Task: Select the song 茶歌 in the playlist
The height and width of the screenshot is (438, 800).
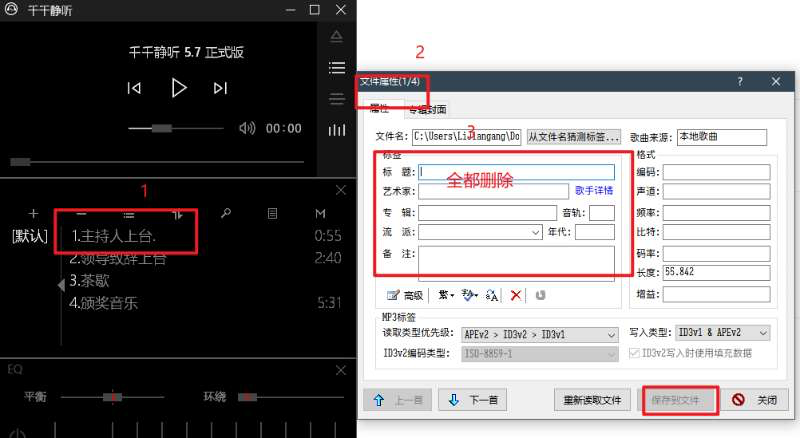Action: 87,280
